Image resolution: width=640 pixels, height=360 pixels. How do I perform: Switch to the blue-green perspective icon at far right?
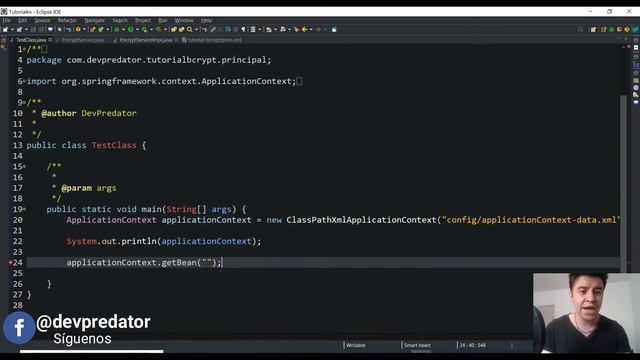coord(635,29)
